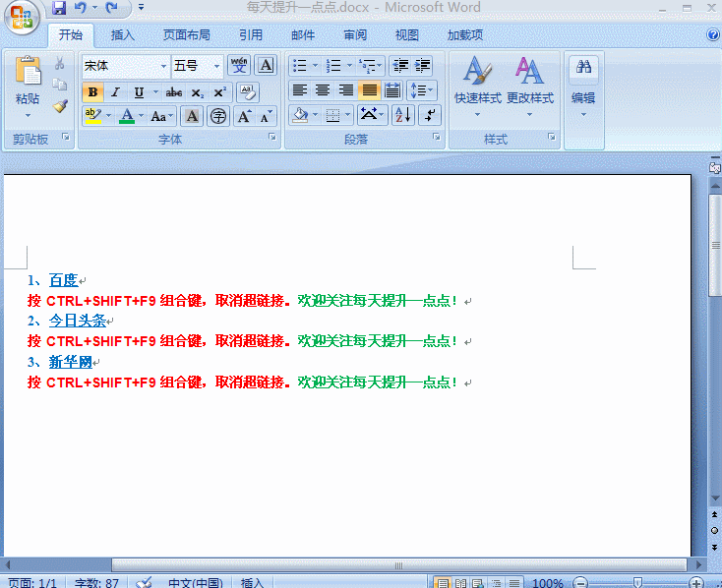Grow font size with large A

point(244,116)
